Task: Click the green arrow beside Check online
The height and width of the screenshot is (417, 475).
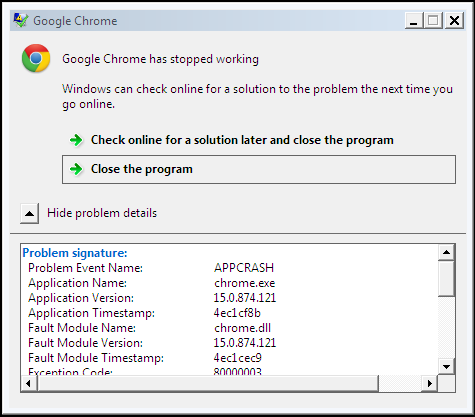Action: click(76, 140)
